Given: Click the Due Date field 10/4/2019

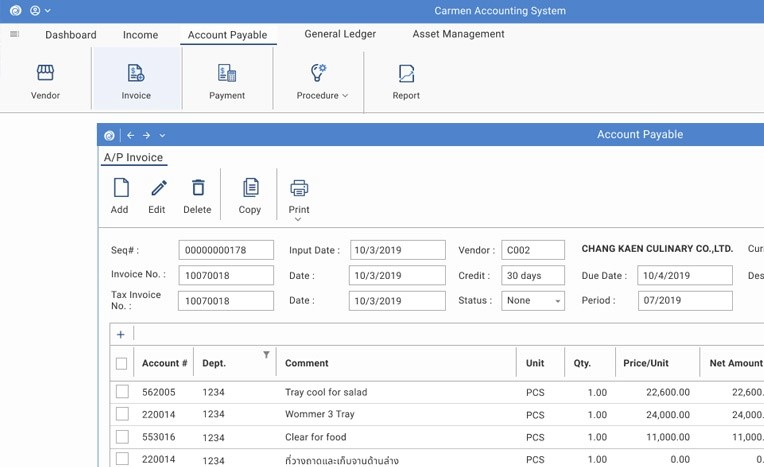Looking at the screenshot, I should coord(685,275).
